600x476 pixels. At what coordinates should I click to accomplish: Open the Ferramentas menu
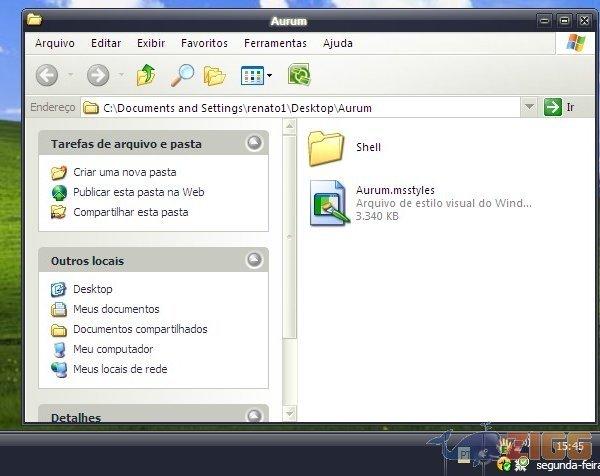tap(276, 43)
